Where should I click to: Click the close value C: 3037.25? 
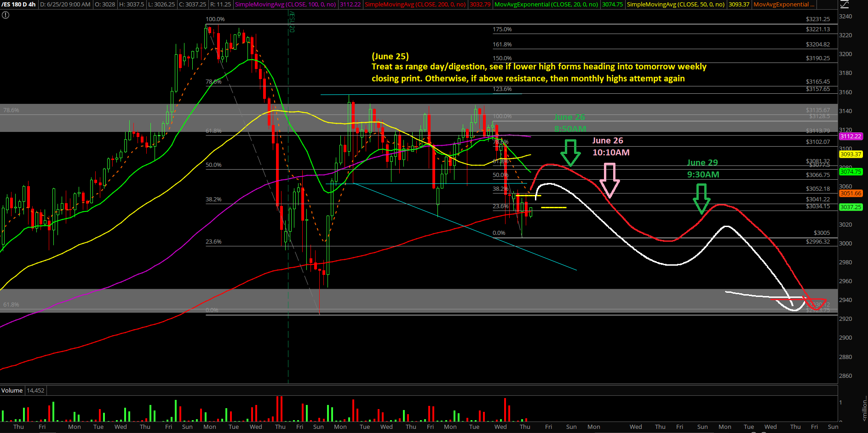pyautogui.click(x=192, y=4)
